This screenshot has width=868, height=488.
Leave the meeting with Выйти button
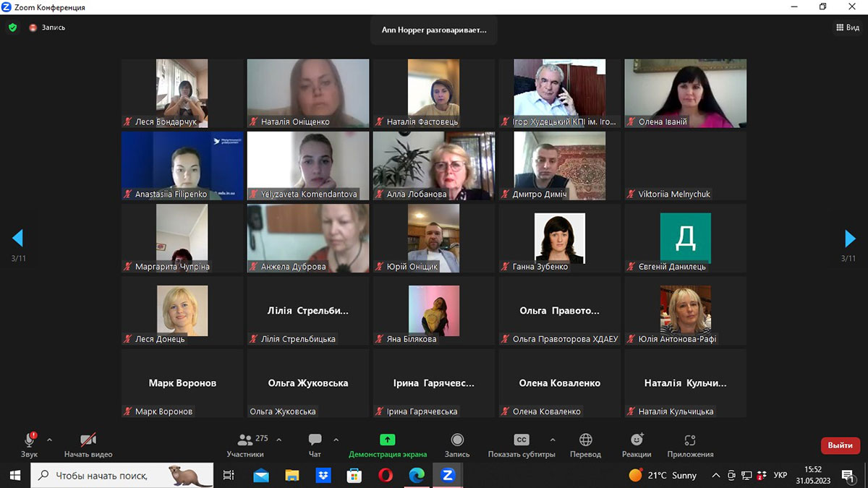coord(840,445)
